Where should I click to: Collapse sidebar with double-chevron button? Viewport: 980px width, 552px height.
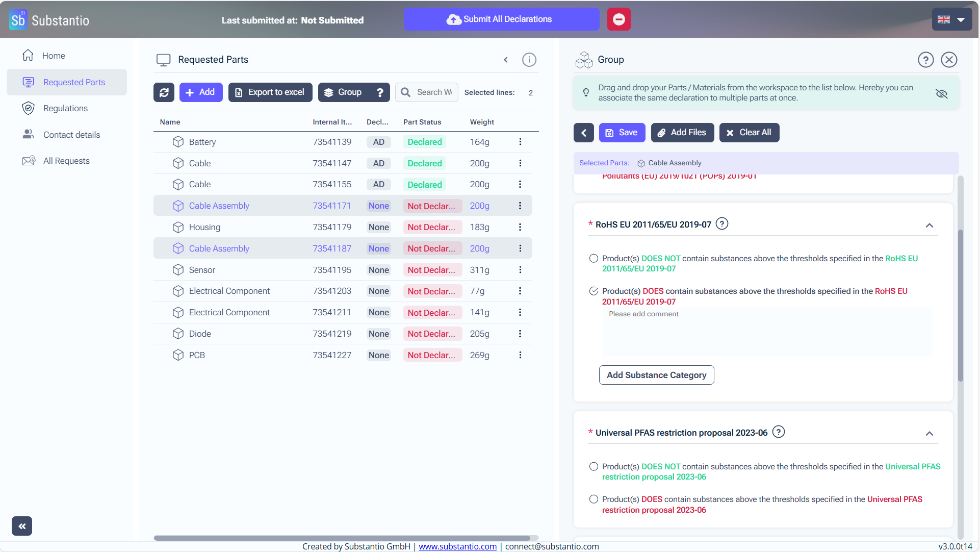coord(22,526)
